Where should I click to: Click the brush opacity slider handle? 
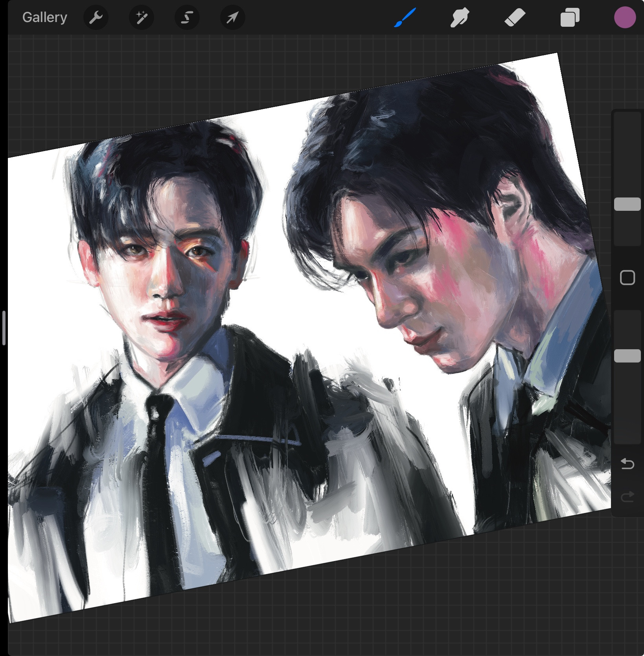point(627,356)
